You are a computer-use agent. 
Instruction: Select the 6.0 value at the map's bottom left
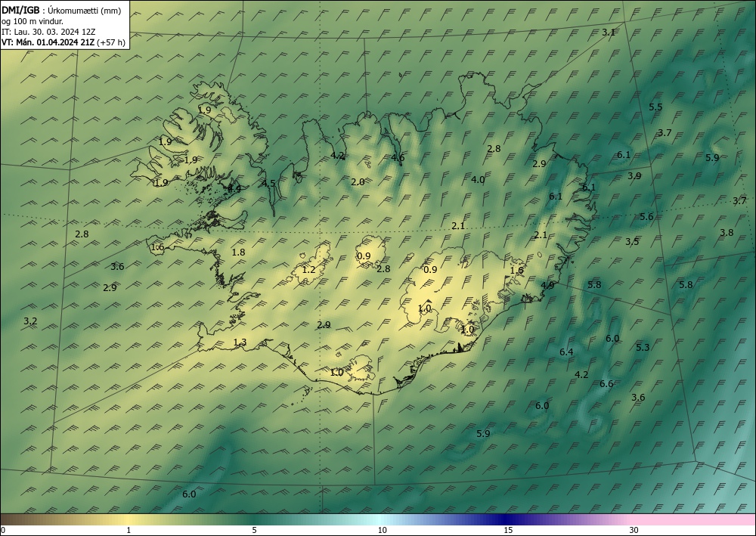[x=189, y=494]
